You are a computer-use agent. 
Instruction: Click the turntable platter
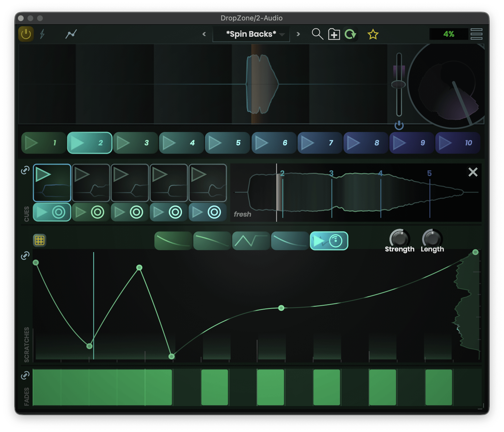pos(447,86)
